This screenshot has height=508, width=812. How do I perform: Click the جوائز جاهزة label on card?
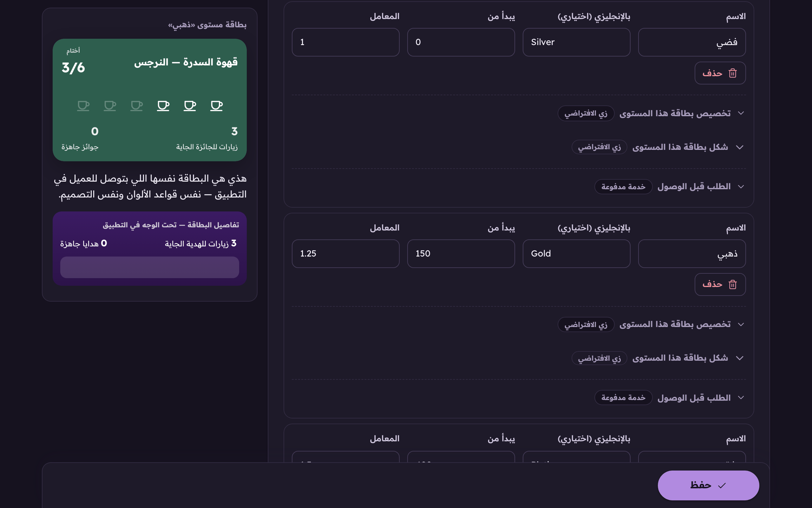(80, 147)
